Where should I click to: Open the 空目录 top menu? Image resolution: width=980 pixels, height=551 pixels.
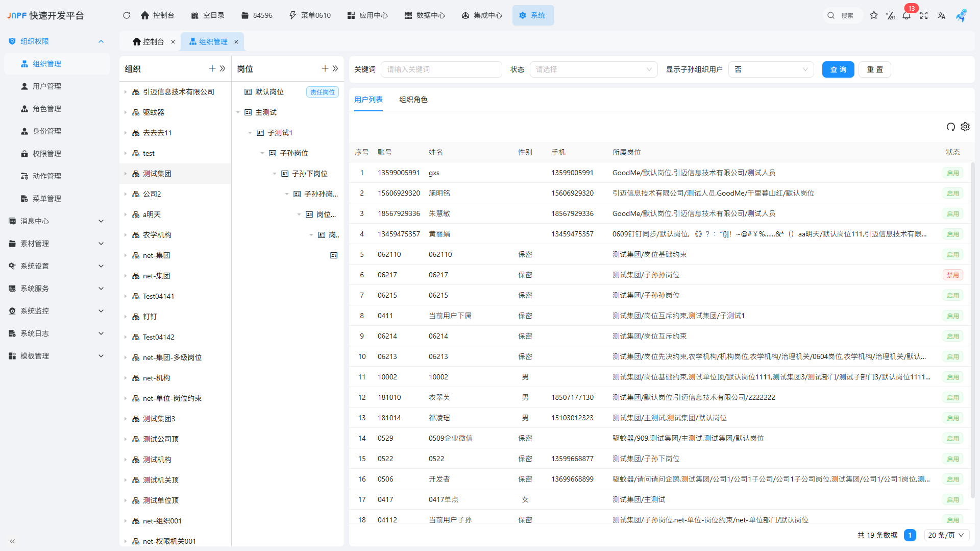[x=208, y=15]
